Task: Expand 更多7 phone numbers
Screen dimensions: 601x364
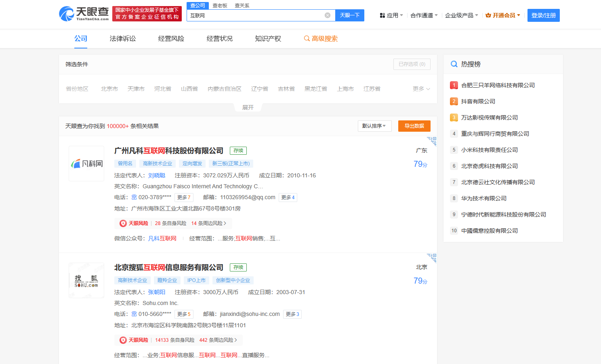Action: (x=184, y=198)
